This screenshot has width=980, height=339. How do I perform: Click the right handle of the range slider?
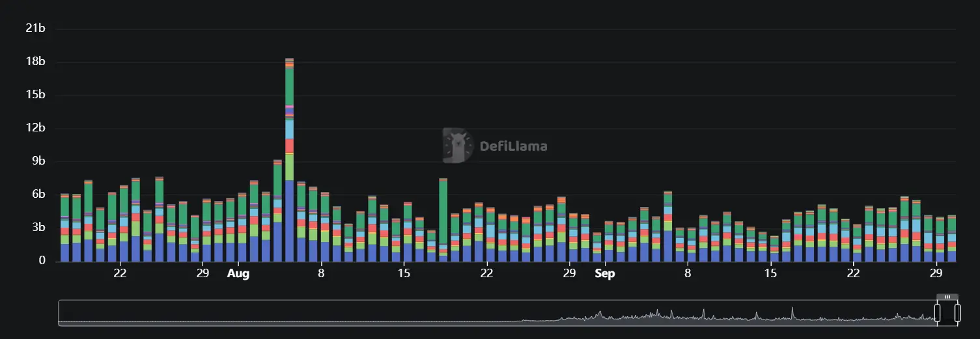957,313
